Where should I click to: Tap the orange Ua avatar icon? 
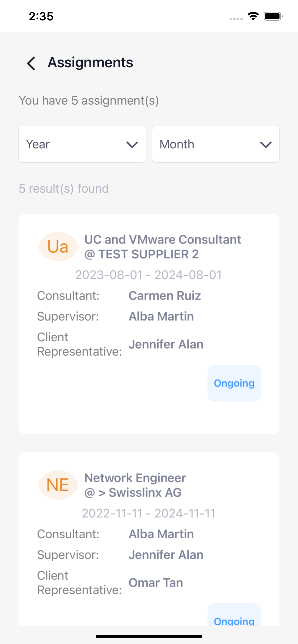[58, 247]
